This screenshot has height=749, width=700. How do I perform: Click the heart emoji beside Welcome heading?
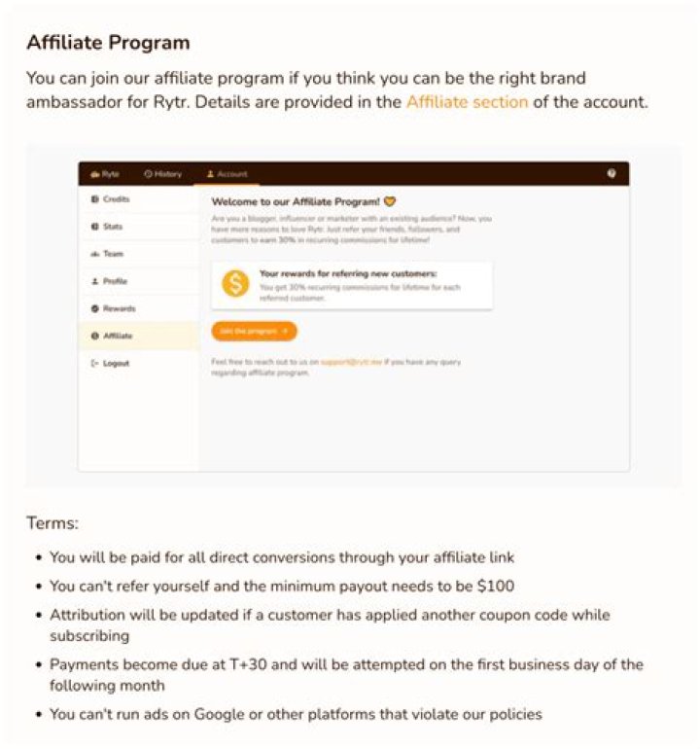pyautogui.click(x=390, y=202)
